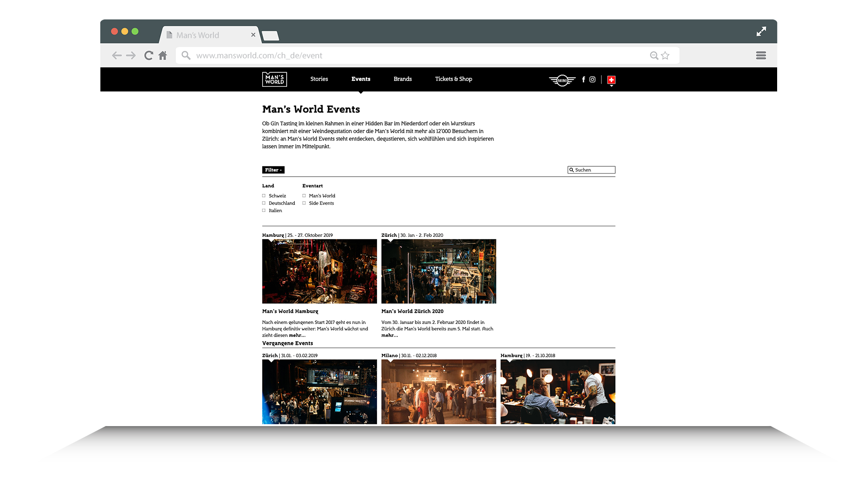Open the Stories menu item
The height and width of the screenshot is (488, 868).
point(319,79)
